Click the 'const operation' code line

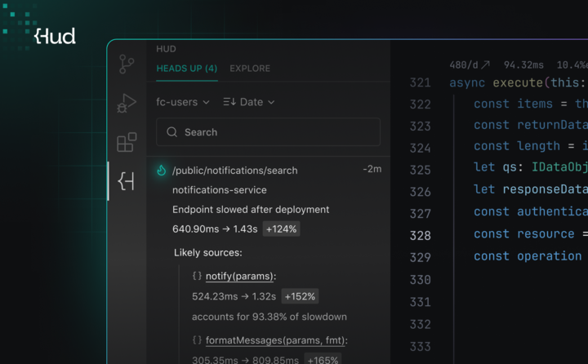[528, 256]
